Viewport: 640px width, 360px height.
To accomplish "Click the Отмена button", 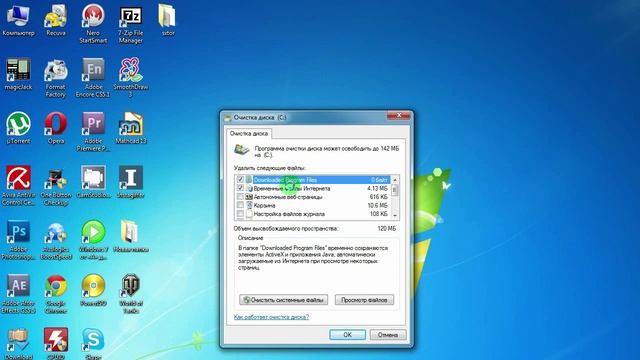I will coord(388,335).
